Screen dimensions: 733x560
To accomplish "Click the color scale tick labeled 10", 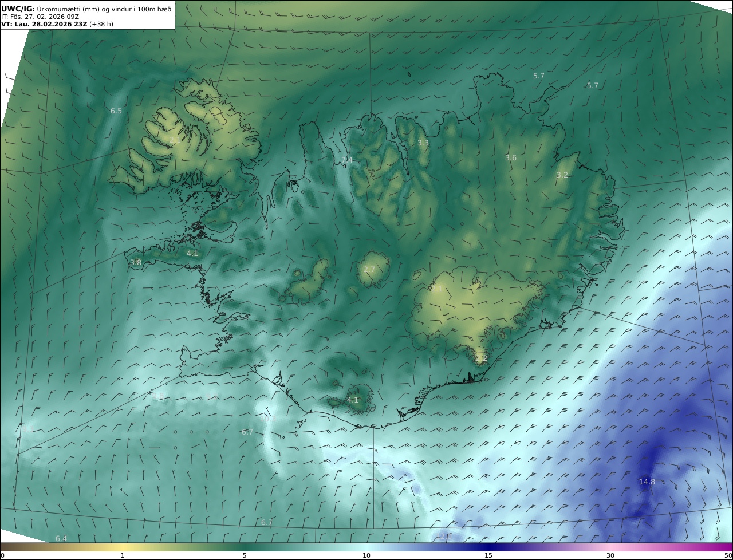I will click(366, 555).
